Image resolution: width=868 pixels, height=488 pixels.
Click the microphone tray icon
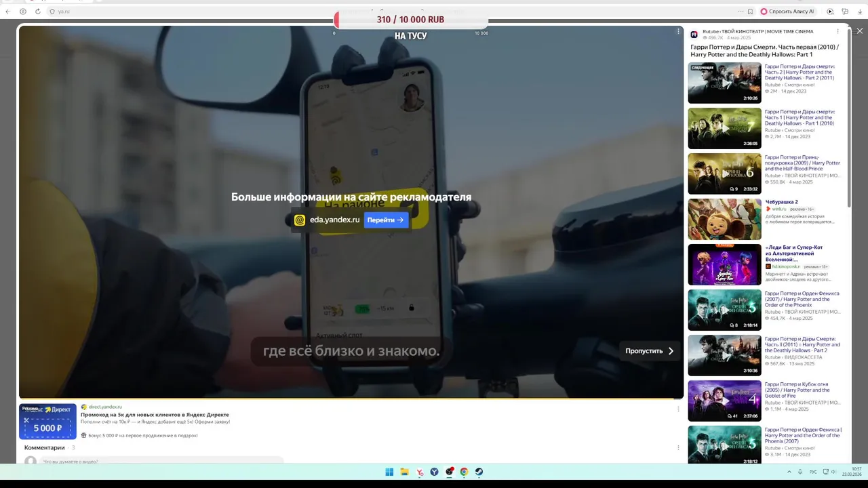(x=800, y=472)
